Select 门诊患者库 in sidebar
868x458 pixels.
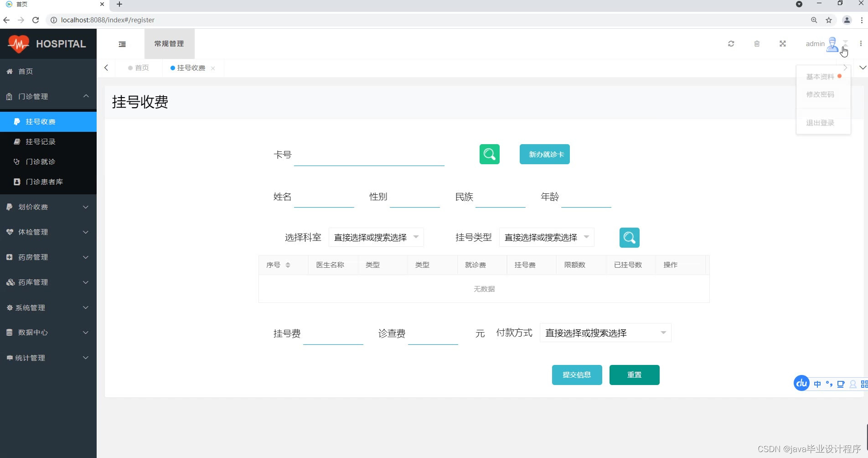point(48,182)
